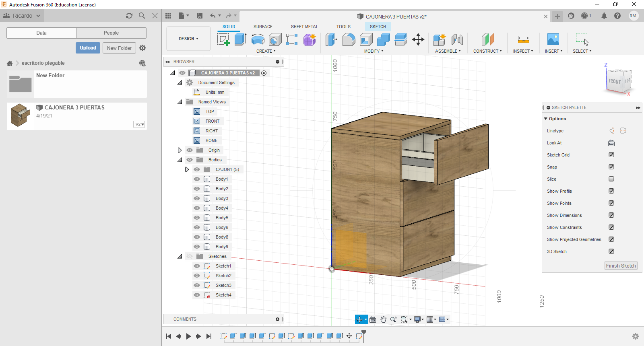
Task: Open CAJONERA 3 PUERTAS thumbnail in data panel
Action: (21, 115)
